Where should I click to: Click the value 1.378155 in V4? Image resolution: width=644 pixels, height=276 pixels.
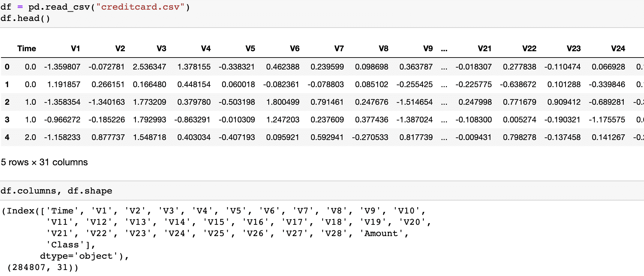(x=194, y=67)
